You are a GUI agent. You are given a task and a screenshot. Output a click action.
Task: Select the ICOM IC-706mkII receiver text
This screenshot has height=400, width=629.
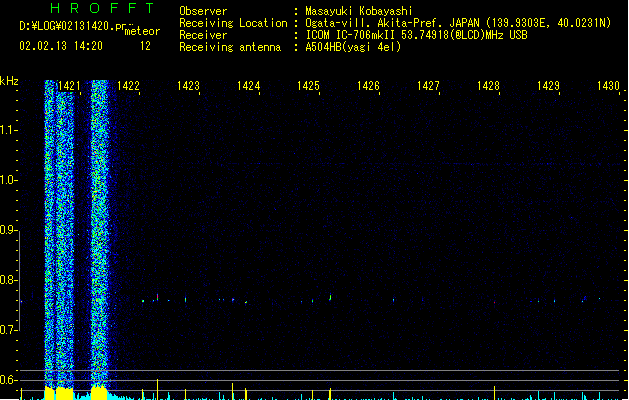[x=416, y=35]
